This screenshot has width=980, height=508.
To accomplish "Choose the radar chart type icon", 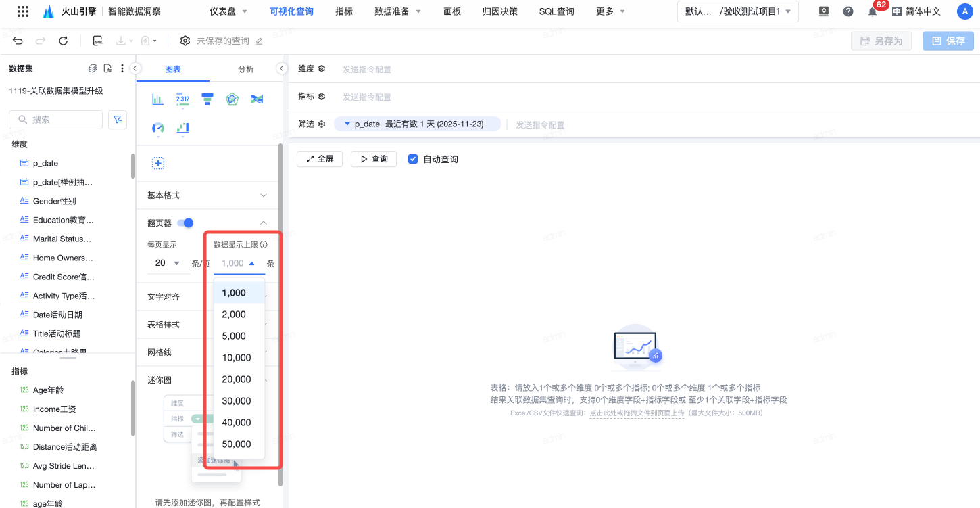I will tap(232, 99).
